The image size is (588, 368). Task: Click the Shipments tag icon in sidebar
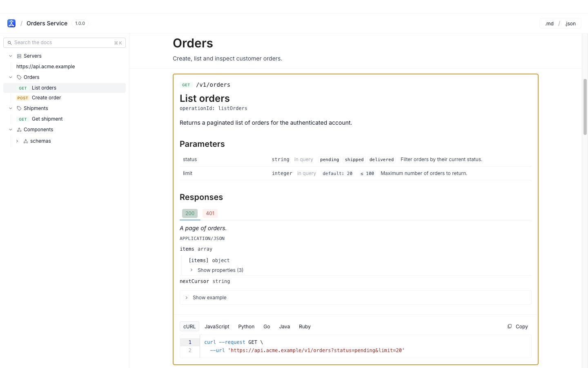coord(19,108)
